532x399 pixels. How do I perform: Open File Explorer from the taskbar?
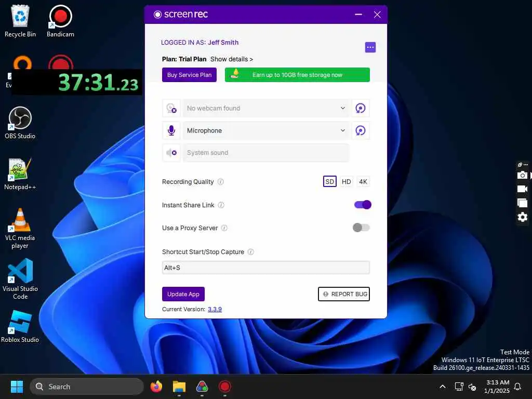[x=179, y=387]
